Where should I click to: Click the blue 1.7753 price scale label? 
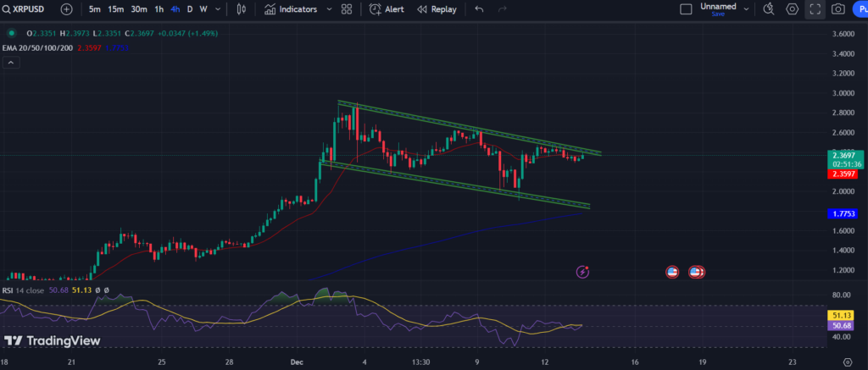(x=843, y=213)
